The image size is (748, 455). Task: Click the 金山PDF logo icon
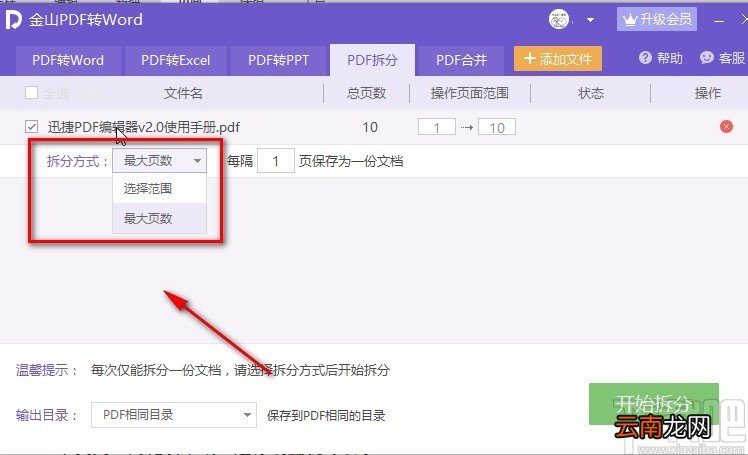(13, 20)
